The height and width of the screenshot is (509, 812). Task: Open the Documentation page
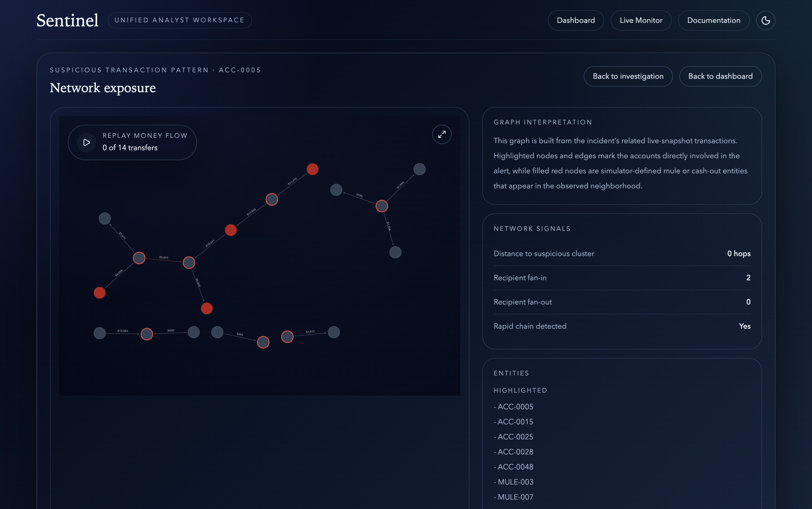click(x=713, y=20)
